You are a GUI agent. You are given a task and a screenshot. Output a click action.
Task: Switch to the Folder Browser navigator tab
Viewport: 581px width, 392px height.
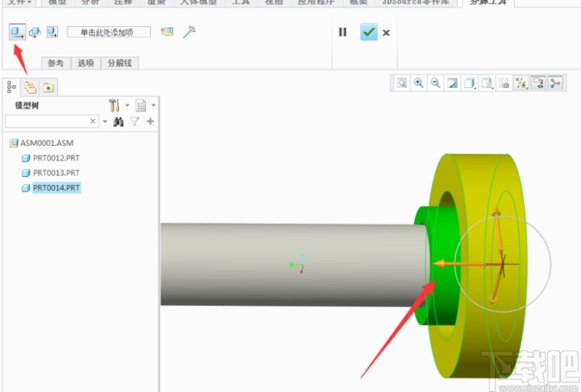(x=30, y=88)
